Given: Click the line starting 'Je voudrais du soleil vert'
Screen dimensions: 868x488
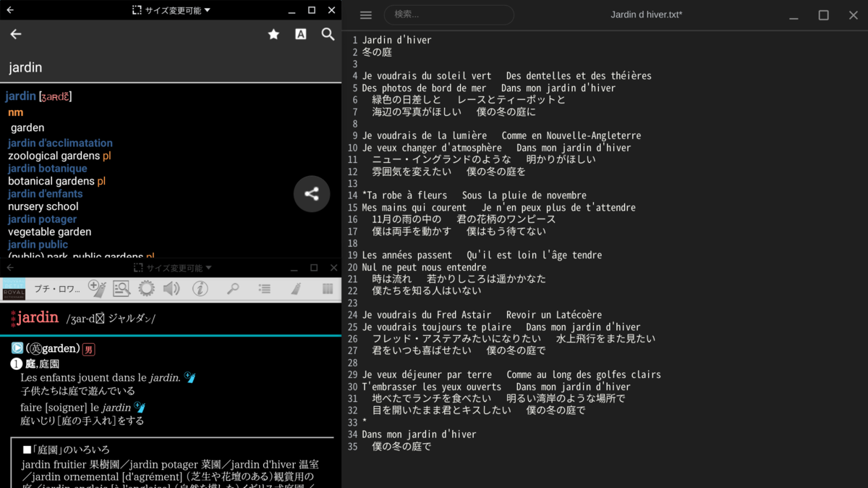Looking at the screenshot, I should pyautogui.click(x=507, y=76).
